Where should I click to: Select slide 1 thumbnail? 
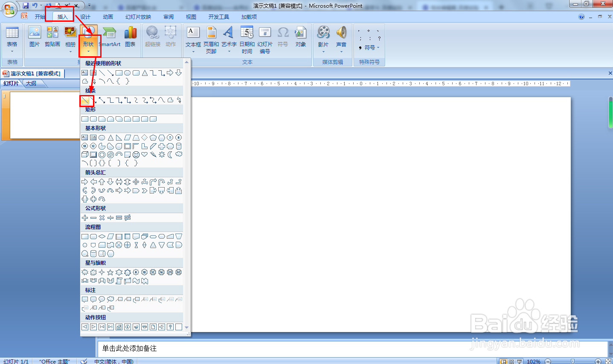[45, 115]
